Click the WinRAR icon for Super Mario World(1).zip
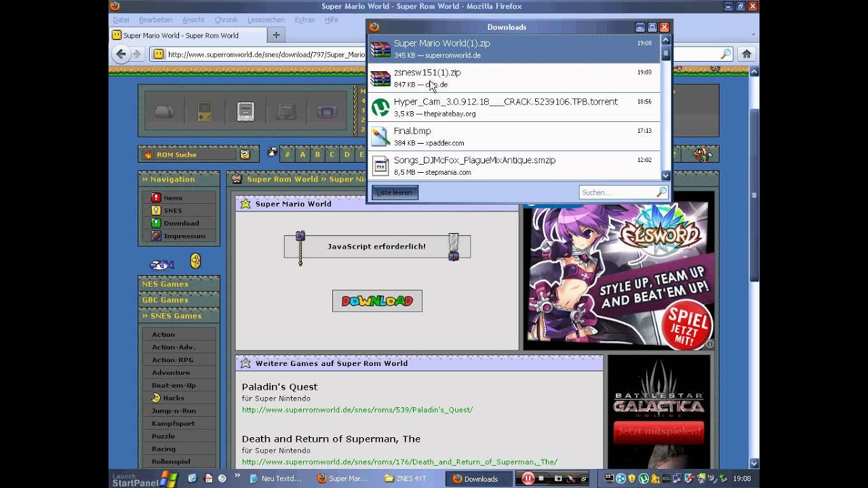 pos(380,49)
